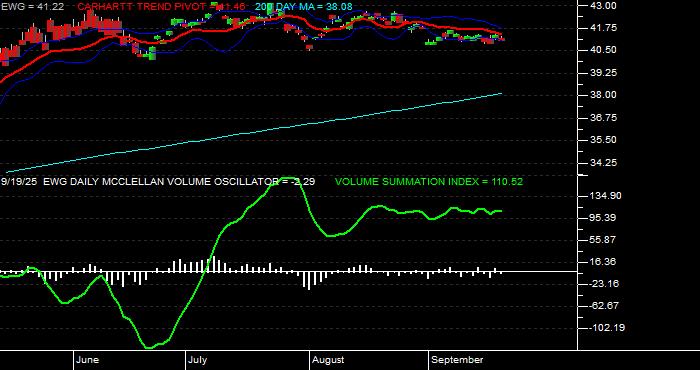700x370 pixels.
Task: Click the 134.90 oscillator axis value
Action: pos(605,196)
